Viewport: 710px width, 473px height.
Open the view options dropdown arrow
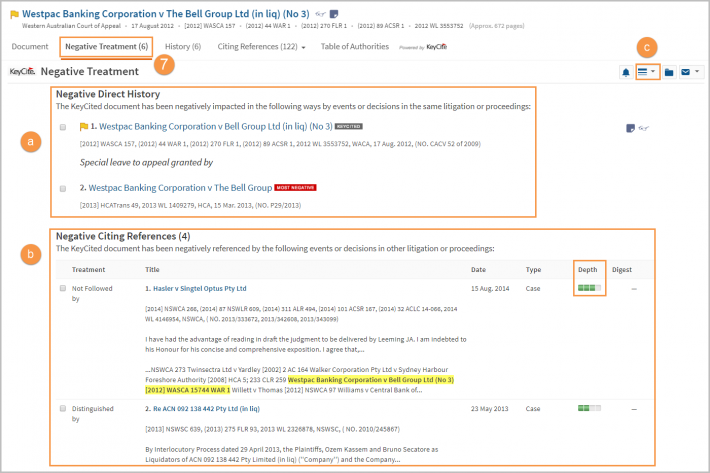pos(653,71)
